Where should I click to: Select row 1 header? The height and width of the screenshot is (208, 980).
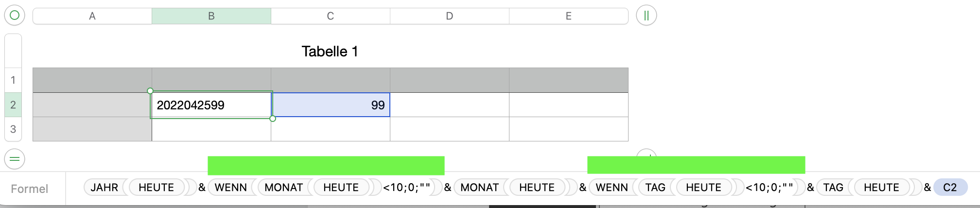click(x=13, y=80)
